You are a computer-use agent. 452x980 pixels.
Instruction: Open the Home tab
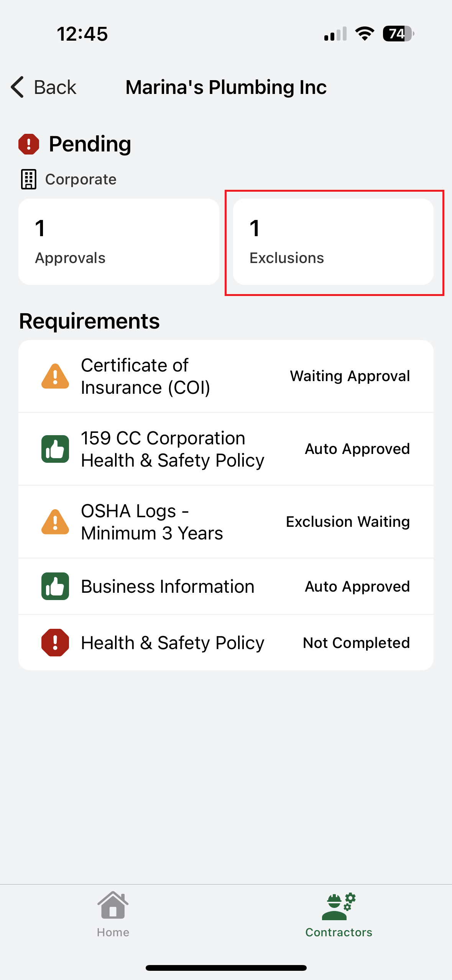[x=113, y=914]
